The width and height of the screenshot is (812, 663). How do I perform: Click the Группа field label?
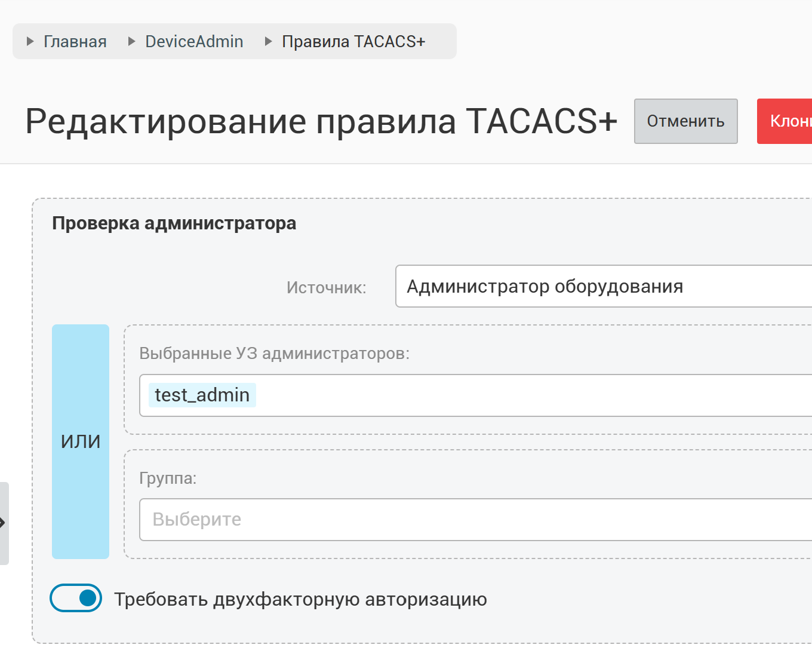(168, 478)
